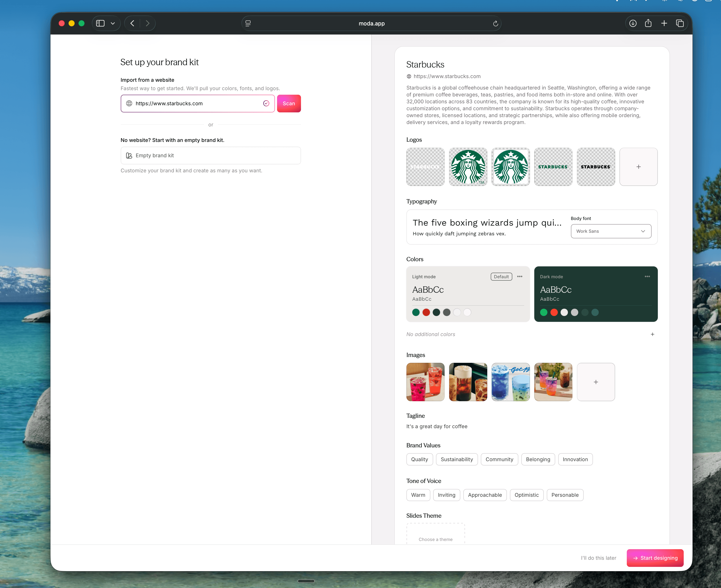This screenshot has width=721, height=588.
Task: Select the Inviting tone of voice tag
Action: [x=447, y=495]
